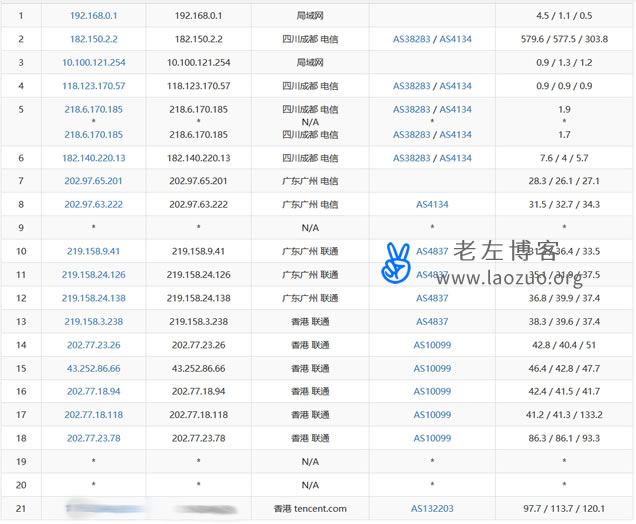Screen dimensions: 636x524
Task: Click latency 36.8 / 39.9 / 37.4
Action: click(564, 299)
